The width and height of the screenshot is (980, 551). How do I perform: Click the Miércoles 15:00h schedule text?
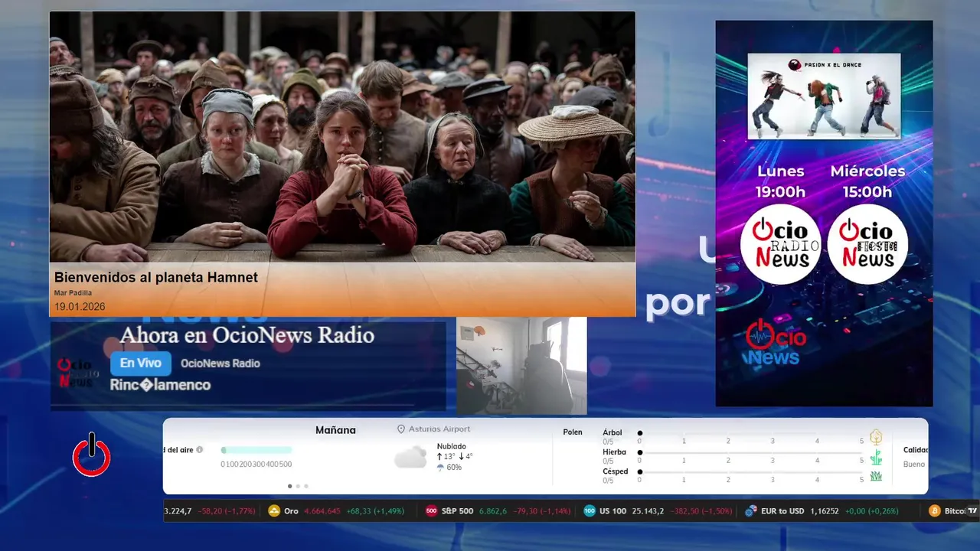tap(867, 181)
